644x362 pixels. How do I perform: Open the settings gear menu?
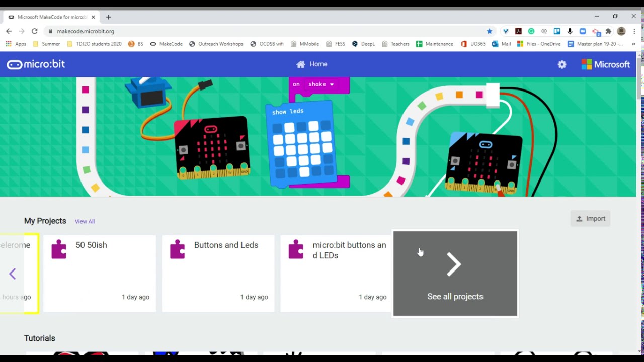[x=562, y=64]
